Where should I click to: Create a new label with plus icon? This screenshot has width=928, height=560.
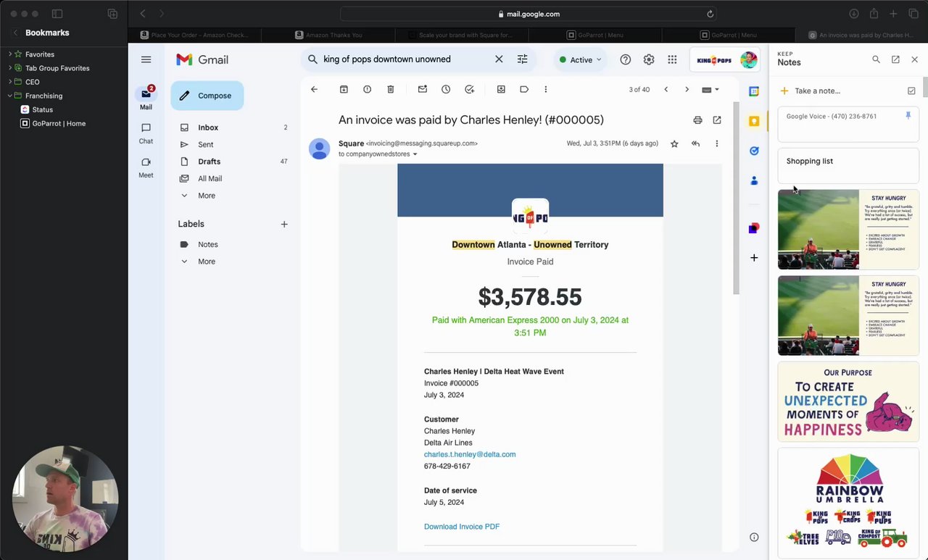coord(284,225)
